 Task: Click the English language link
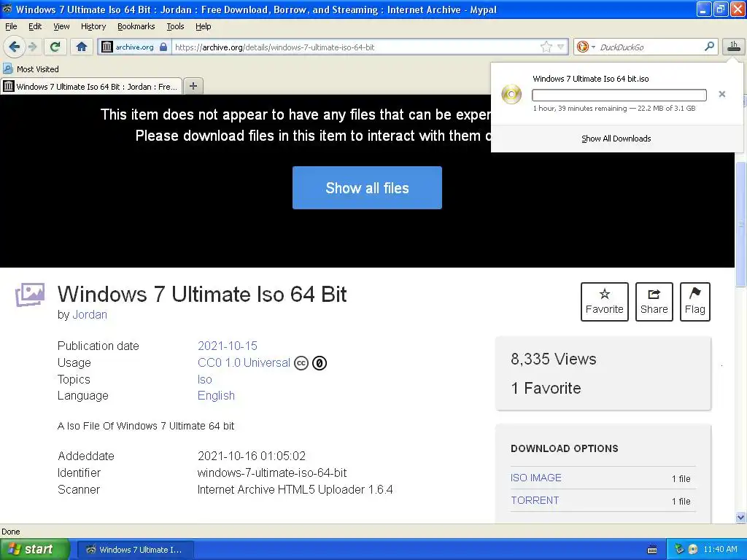click(216, 396)
